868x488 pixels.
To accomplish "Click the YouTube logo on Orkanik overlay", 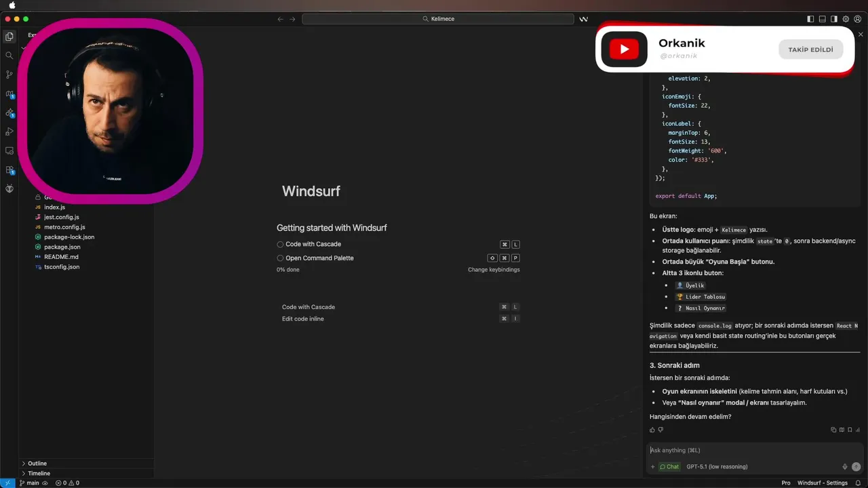I will [624, 49].
